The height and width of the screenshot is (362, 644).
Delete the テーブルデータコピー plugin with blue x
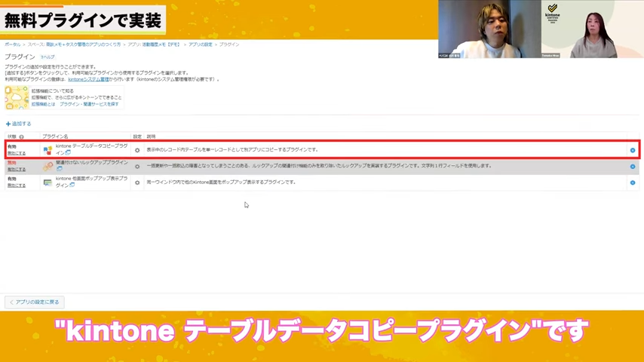[633, 150]
